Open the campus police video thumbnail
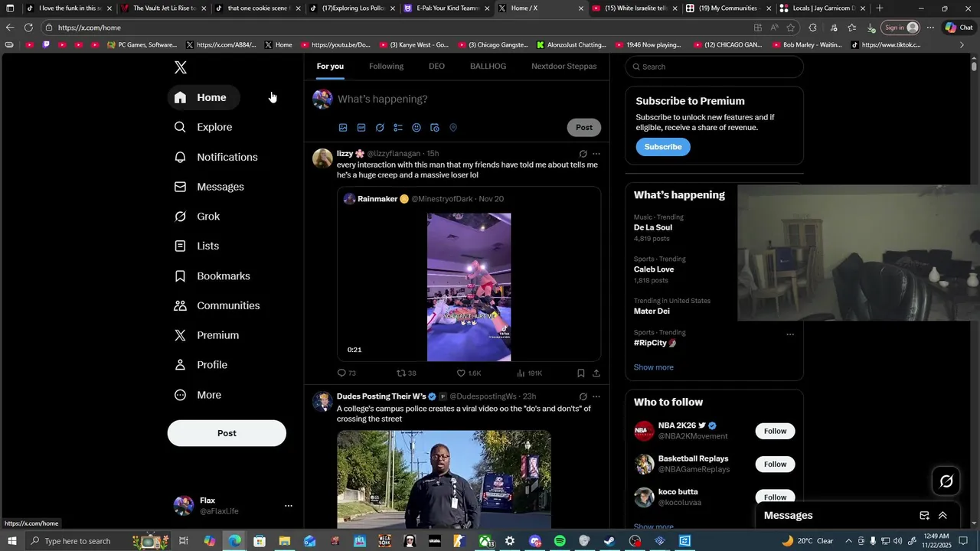 coord(443,480)
